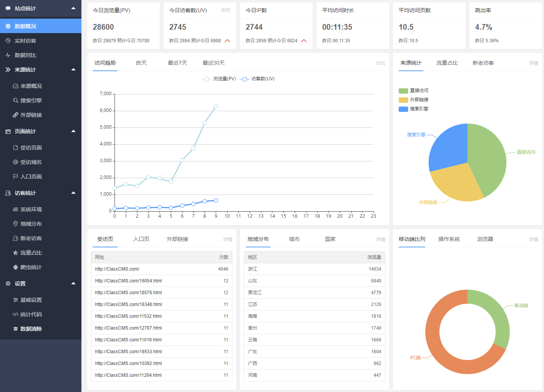Toggle the 浏览量(PV) legend in trend chart

(x=218, y=79)
